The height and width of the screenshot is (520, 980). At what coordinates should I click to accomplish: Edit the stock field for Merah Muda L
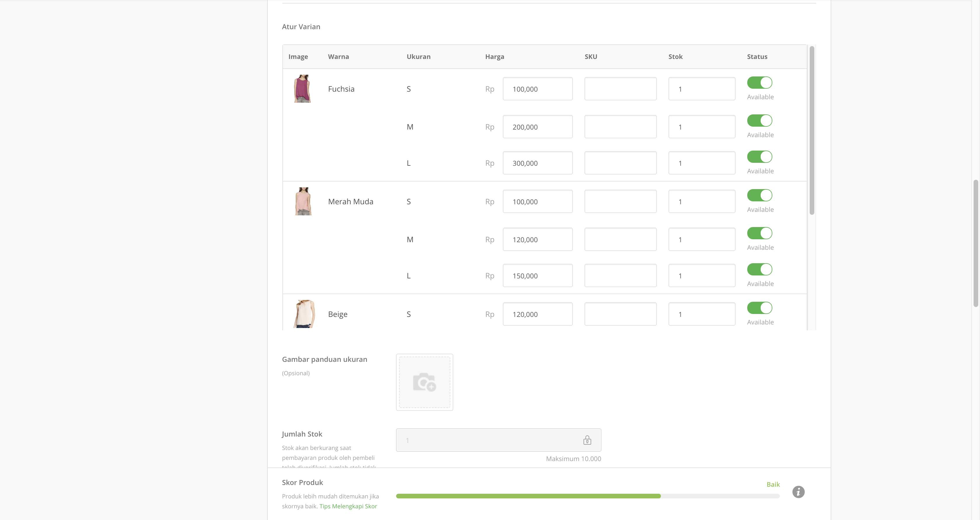702,275
